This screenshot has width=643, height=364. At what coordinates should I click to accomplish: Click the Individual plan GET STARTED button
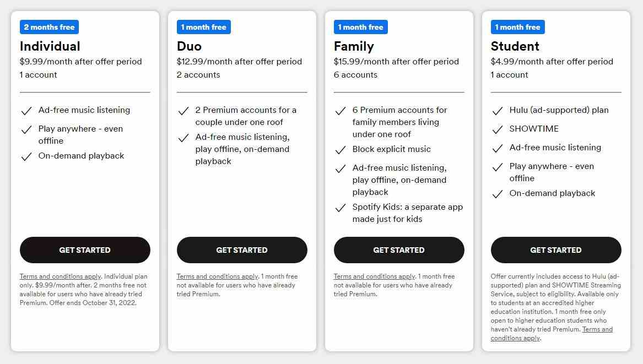85,249
